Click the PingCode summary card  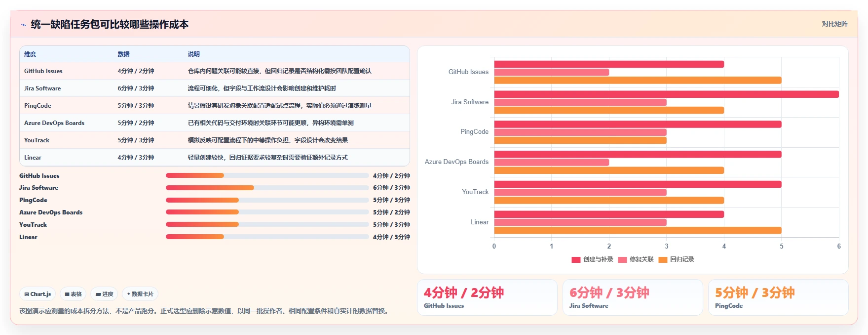(778, 297)
